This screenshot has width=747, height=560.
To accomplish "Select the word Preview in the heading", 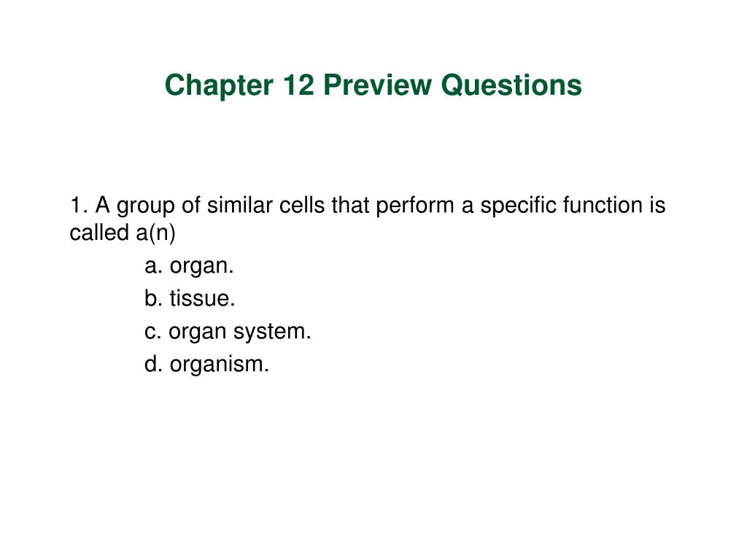I will point(377,85).
